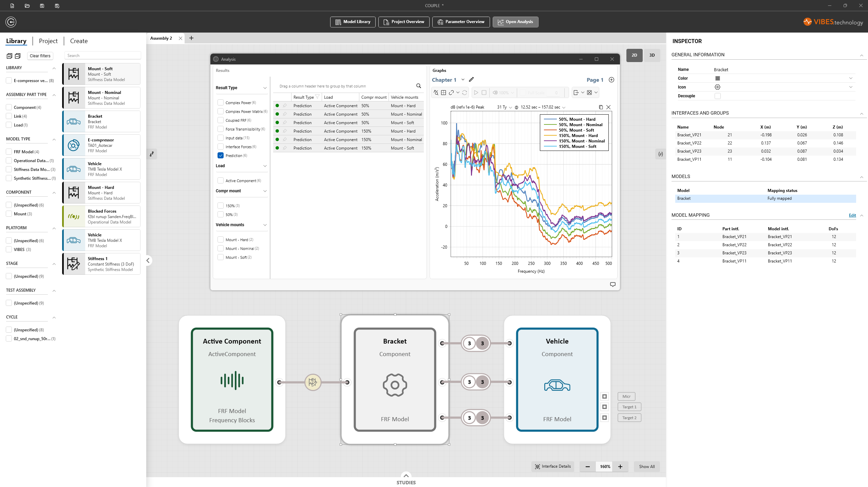
Task: Open the time range dropdown on graph
Action: coord(564,108)
